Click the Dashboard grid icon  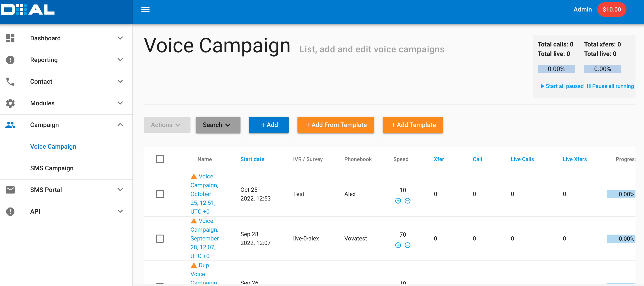point(10,38)
